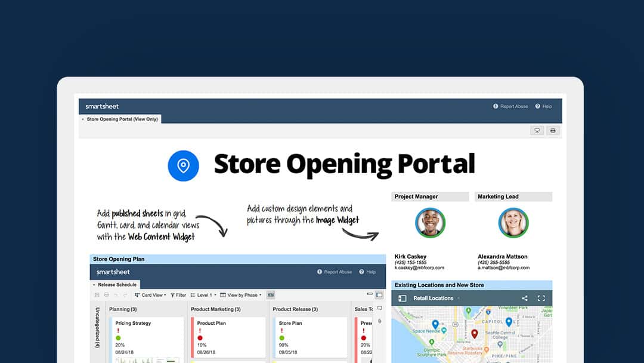Expand Retail Locations map to fullscreen

pos(541,298)
